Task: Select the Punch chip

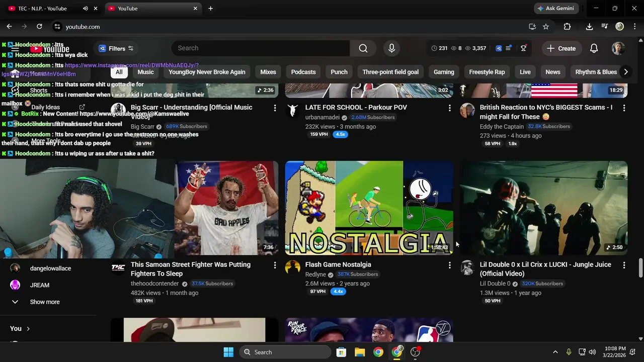Action: (339, 72)
